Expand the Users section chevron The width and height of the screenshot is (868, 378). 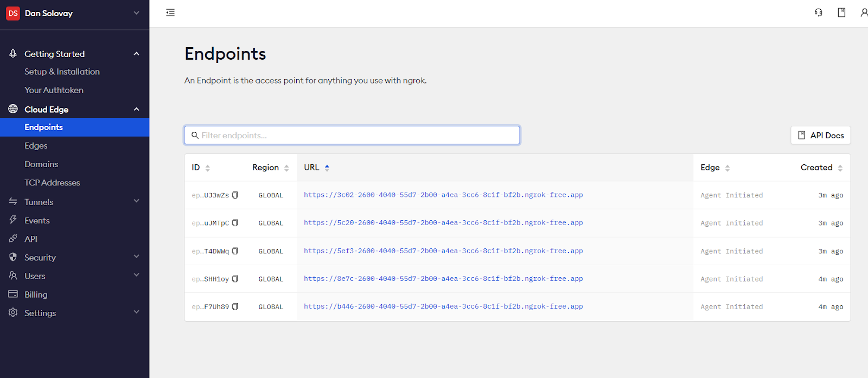point(136,274)
